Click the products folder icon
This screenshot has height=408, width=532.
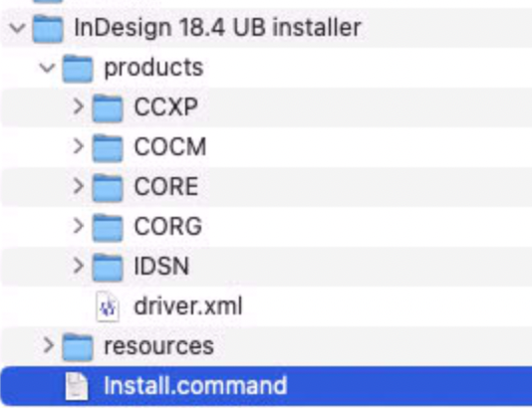(x=78, y=69)
